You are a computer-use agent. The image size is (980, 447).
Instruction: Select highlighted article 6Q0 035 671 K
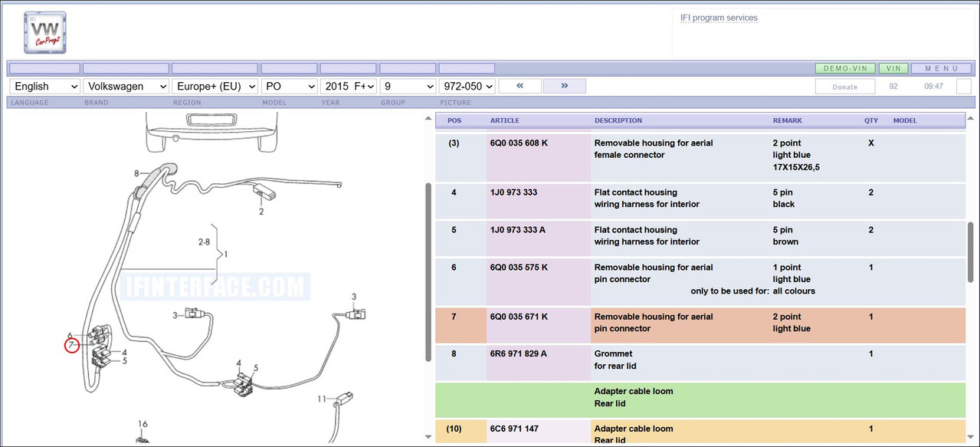pos(519,317)
